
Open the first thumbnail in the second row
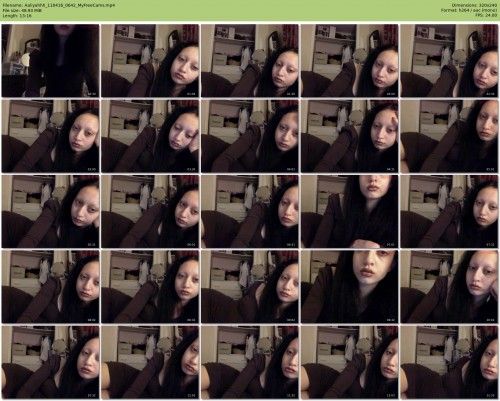click(50, 136)
